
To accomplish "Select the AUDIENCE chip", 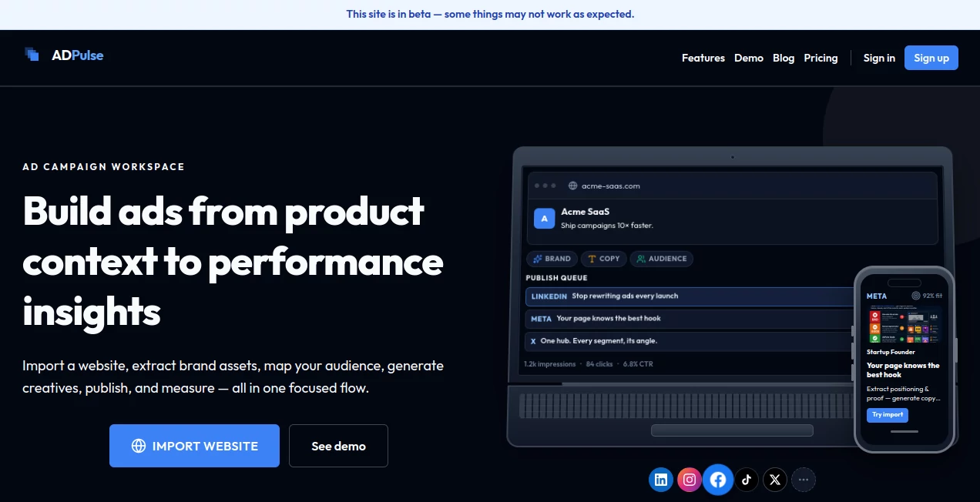I will pyautogui.click(x=661, y=259).
